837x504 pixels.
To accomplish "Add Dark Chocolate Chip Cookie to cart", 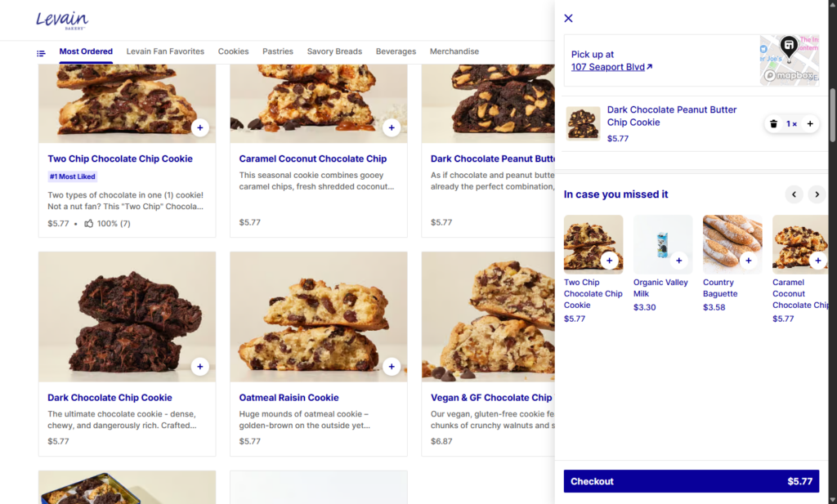I will point(200,367).
